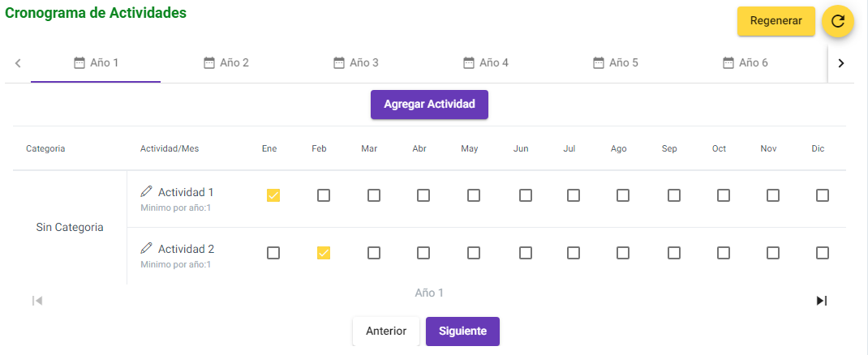This screenshot has height=355, width=868.
Task: Jump to first year using skip-start icon
Action: click(37, 301)
